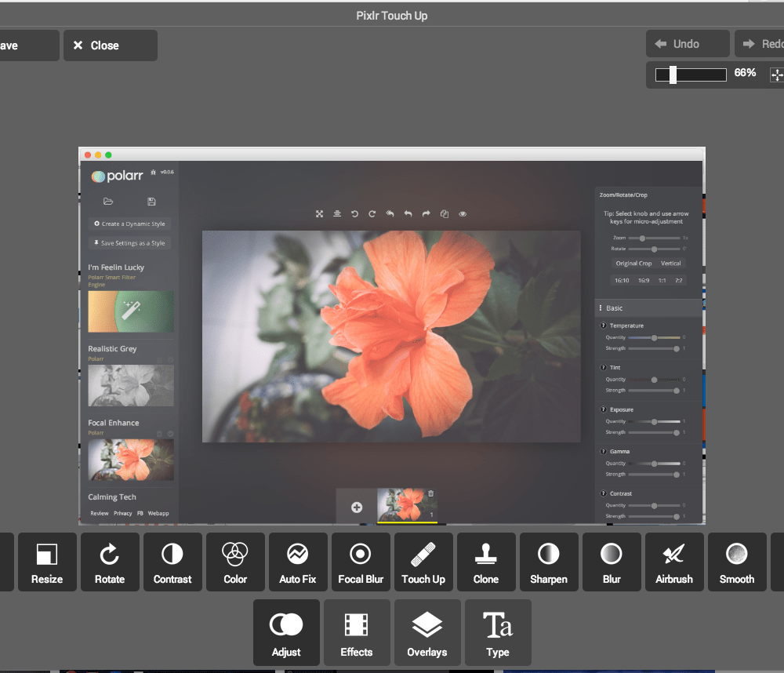Screen dimensions: 784x673
Task: Click the 16:10 aspect ratio option
Action: pyautogui.click(x=622, y=281)
